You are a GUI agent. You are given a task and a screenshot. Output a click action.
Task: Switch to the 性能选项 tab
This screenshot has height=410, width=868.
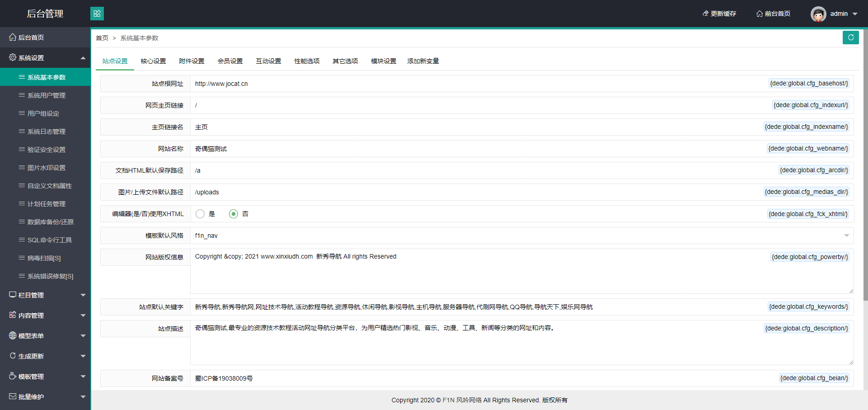pyautogui.click(x=307, y=61)
